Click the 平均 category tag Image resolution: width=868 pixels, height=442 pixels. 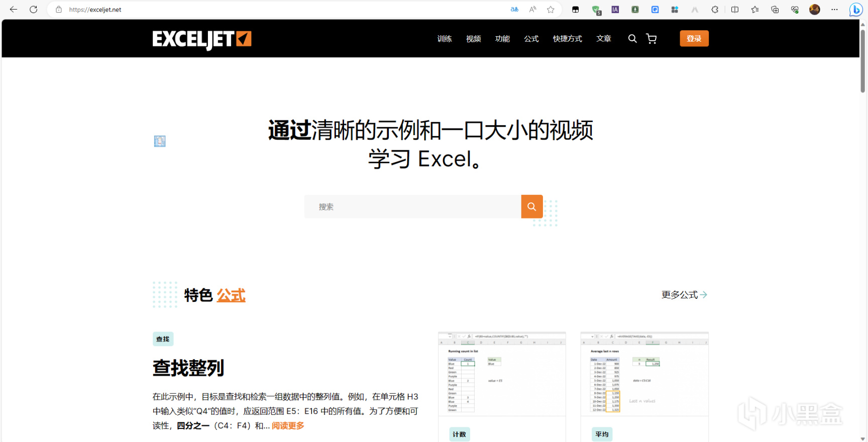coord(602,434)
